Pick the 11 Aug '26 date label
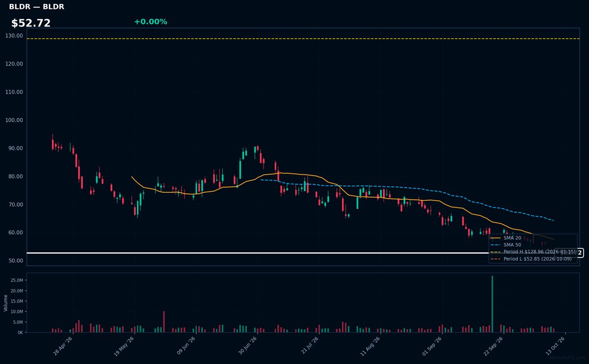 tap(371, 346)
